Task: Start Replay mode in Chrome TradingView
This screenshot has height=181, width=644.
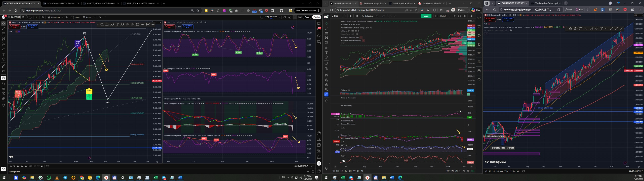Action: 87,17
